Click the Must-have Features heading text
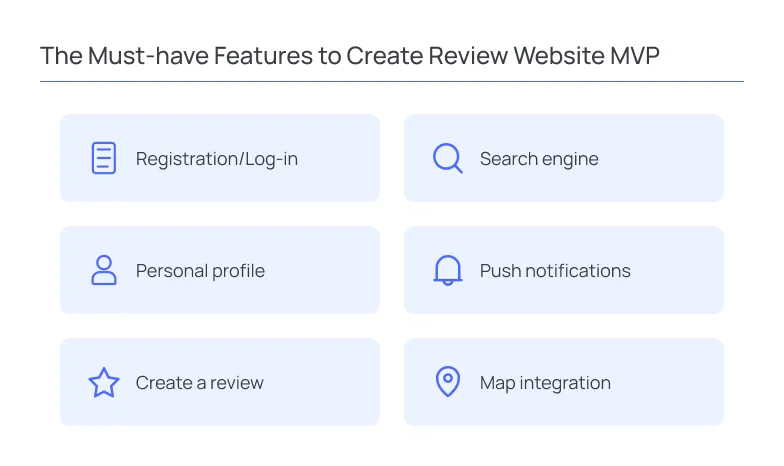 coord(350,56)
